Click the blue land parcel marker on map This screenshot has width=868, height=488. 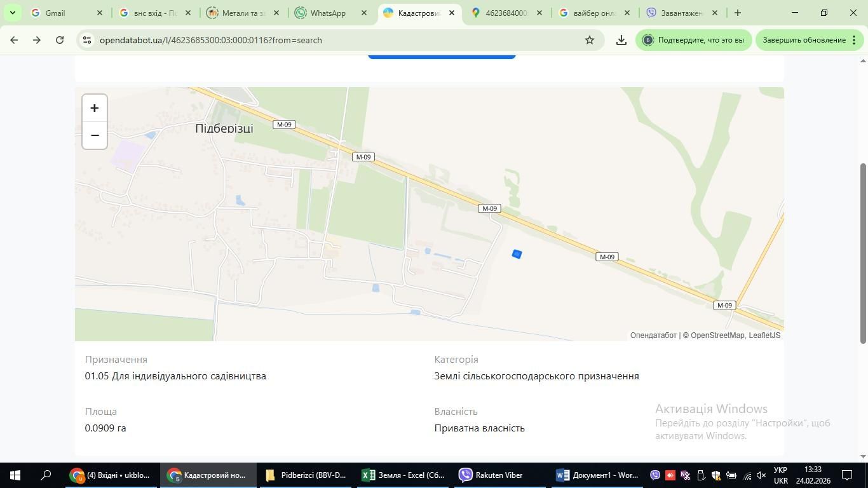click(517, 254)
